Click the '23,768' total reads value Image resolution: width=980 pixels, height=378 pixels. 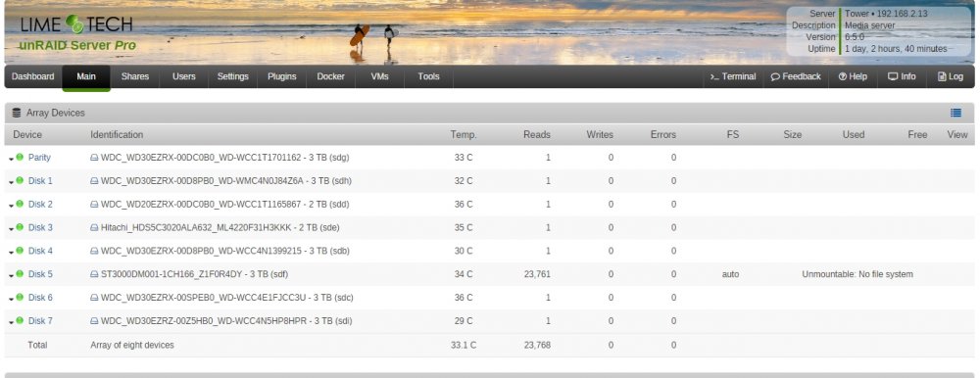click(x=537, y=345)
